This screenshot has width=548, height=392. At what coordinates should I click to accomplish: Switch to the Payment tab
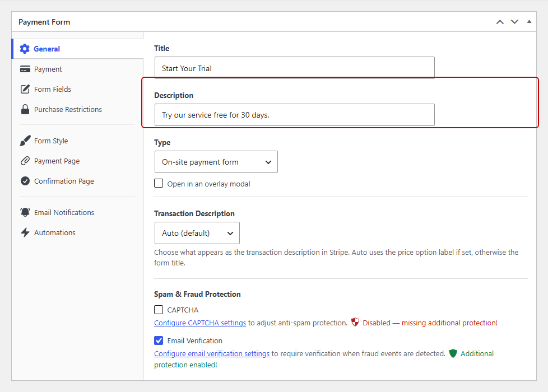point(77,69)
